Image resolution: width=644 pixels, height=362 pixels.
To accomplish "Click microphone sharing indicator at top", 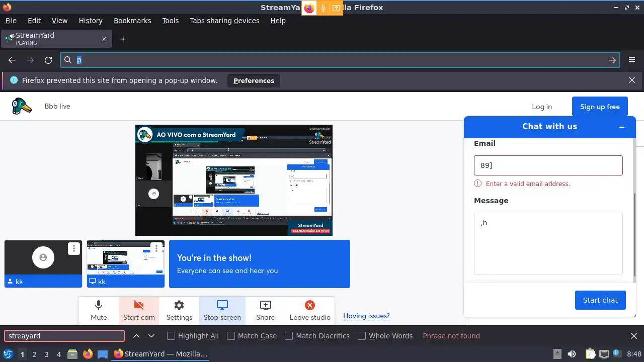I will click(x=323, y=8).
